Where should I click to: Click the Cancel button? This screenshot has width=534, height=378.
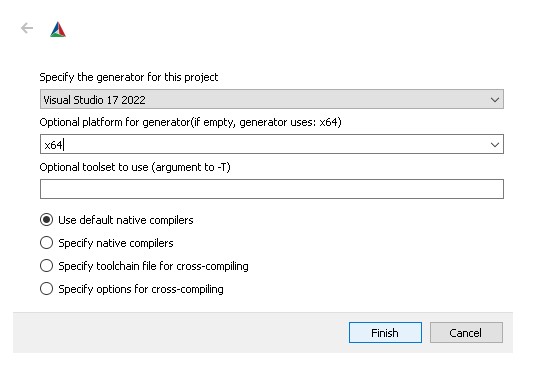(466, 332)
